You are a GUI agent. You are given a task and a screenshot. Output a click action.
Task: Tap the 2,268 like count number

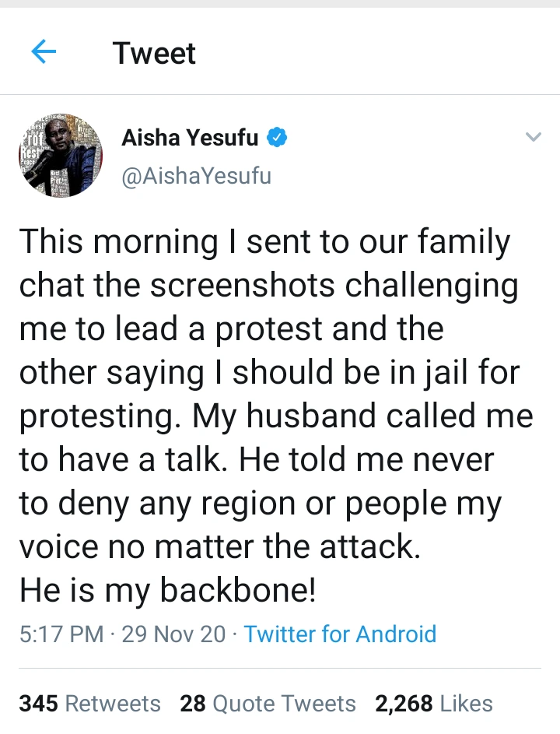coord(404,704)
